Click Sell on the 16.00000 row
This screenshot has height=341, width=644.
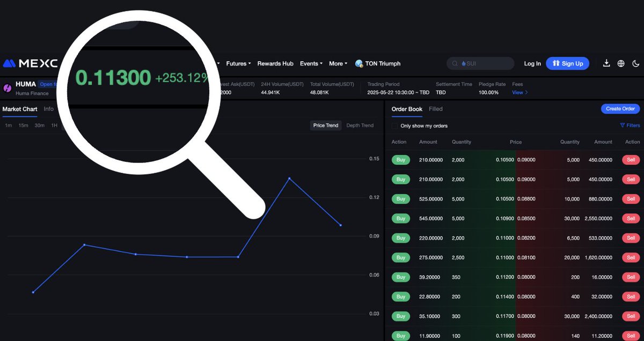[x=631, y=277]
